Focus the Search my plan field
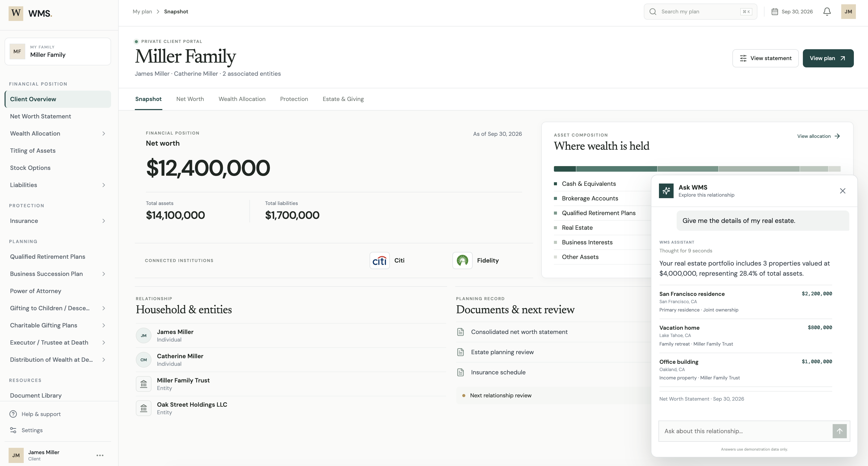The width and height of the screenshot is (868, 466). [700, 11]
